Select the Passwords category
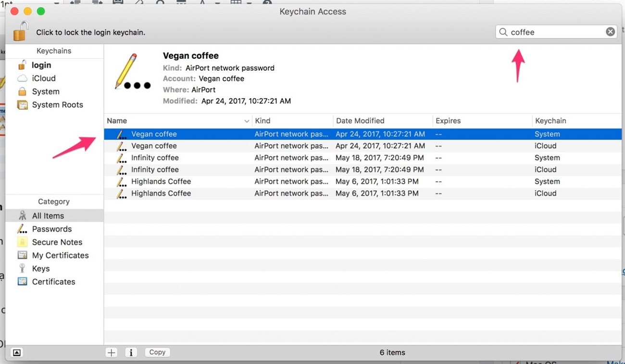This screenshot has height=364, width=625. (51, 229)
